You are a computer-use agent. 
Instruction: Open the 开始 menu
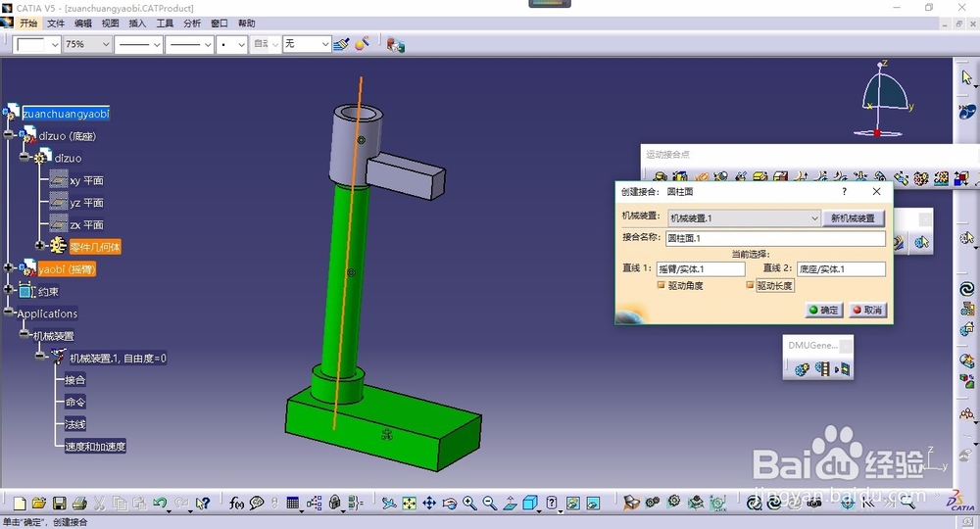[28, 24]
